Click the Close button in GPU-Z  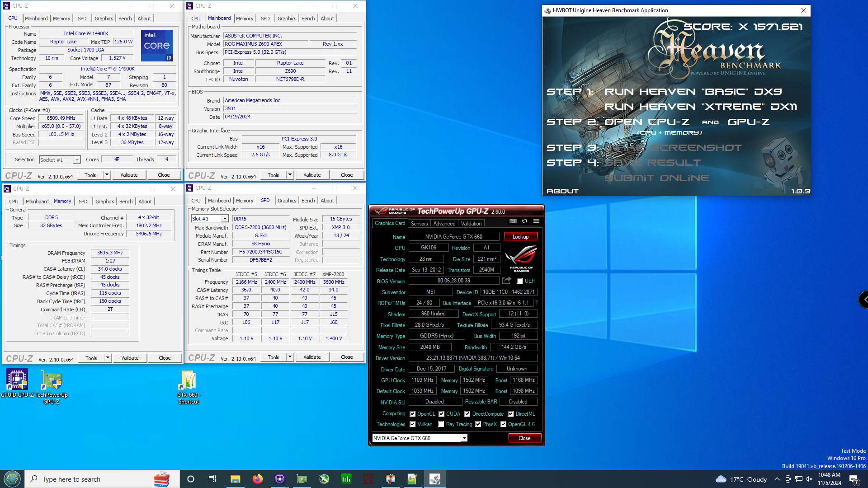(524, 438)
